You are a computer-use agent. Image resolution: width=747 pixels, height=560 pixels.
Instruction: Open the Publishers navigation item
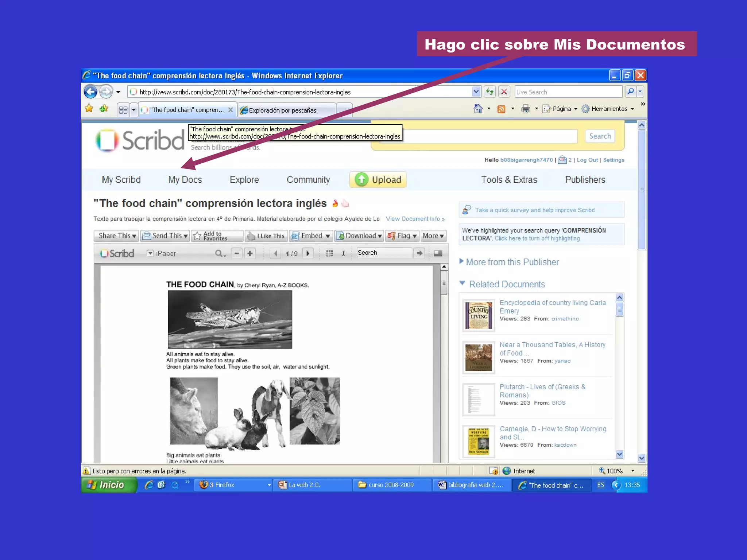[x=585, y=180]
